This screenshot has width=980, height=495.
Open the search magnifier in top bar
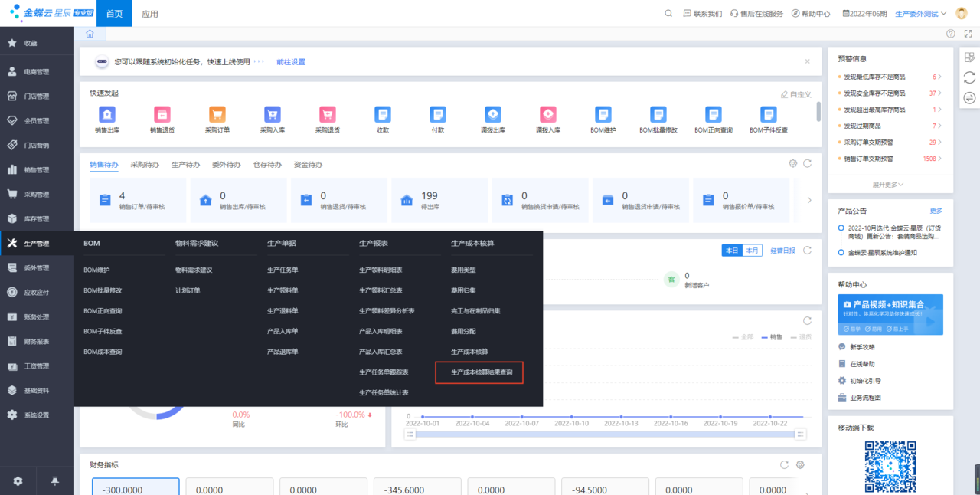click(x=668, y=13)
